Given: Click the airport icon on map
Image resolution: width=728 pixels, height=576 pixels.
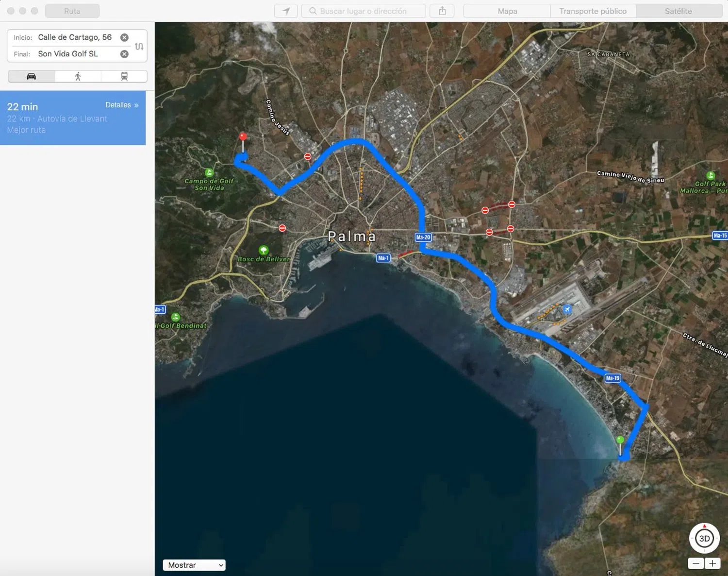Looking at the screenshot, I should [x=567, y=309].
